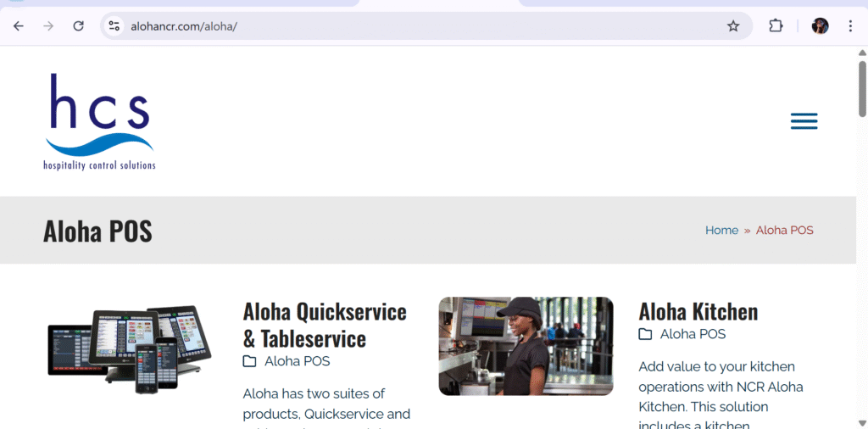Open the browser extensions puzzle icon

click(x=776, y=26)
